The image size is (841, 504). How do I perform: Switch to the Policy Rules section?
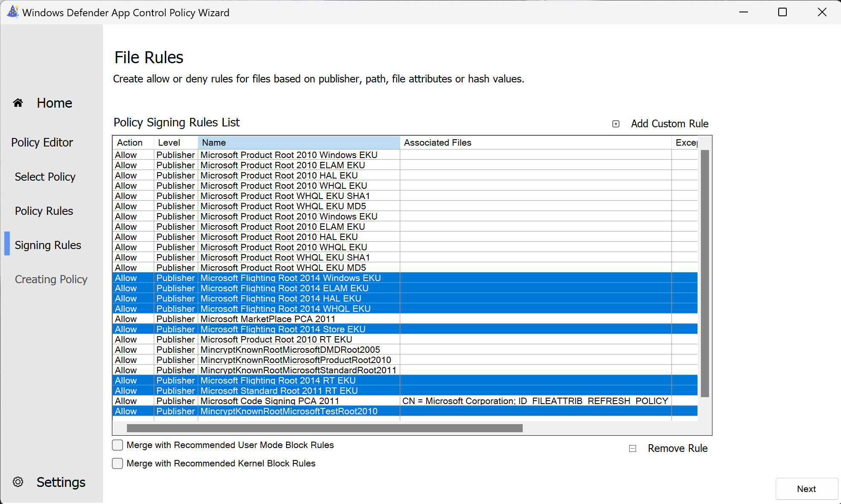click(44, 211)
